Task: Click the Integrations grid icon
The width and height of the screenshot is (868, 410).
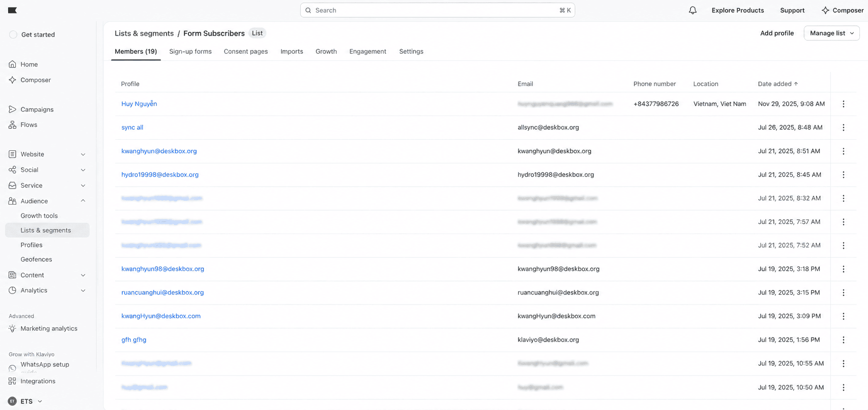Action: 12,381
